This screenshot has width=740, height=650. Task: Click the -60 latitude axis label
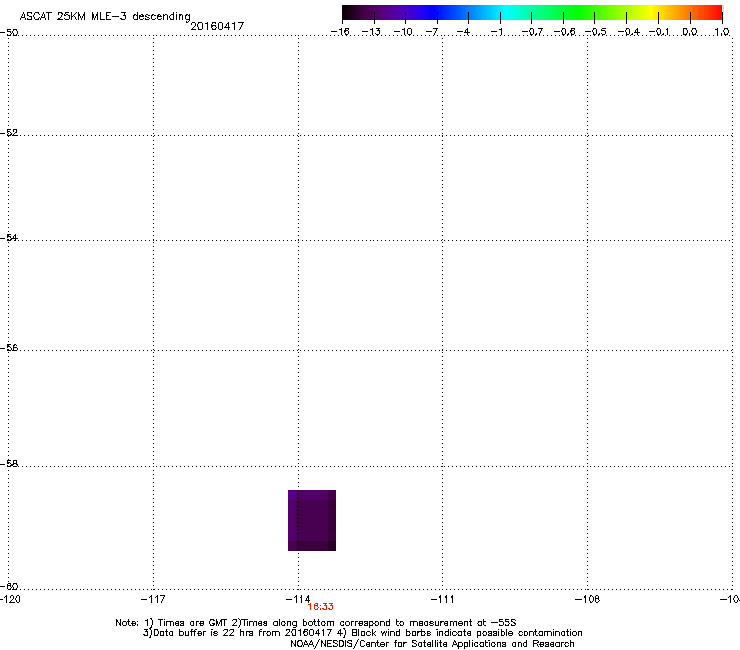point(9,586)
